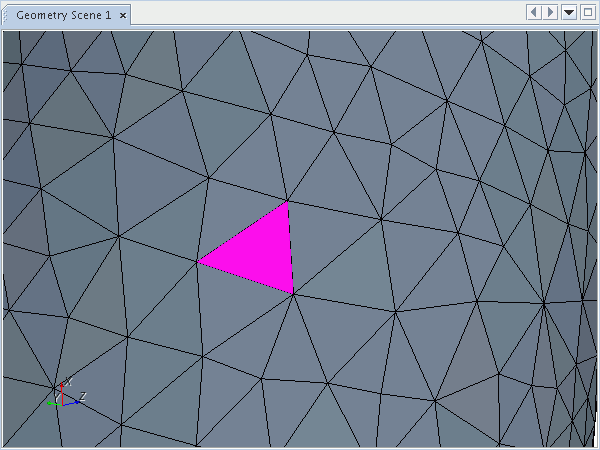
Task: Close the Geometry Scene 1 tab
Action: pos(122,16)
